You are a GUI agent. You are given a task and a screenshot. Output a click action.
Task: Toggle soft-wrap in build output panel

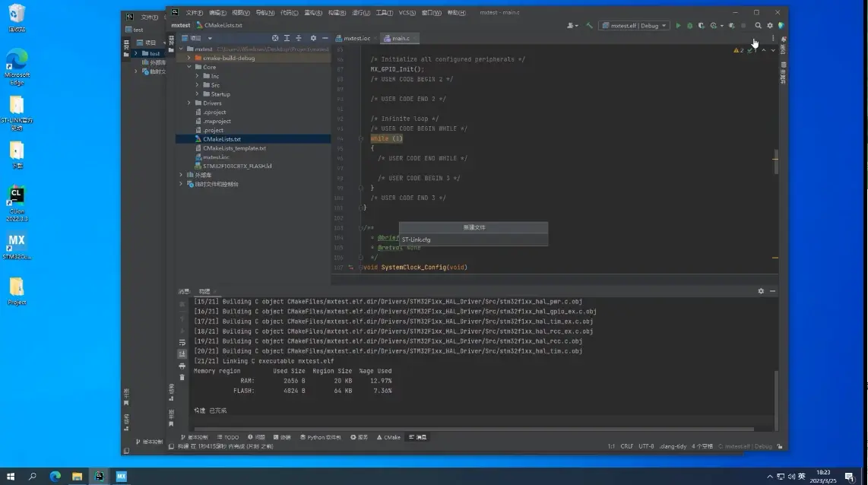[182, 342]
